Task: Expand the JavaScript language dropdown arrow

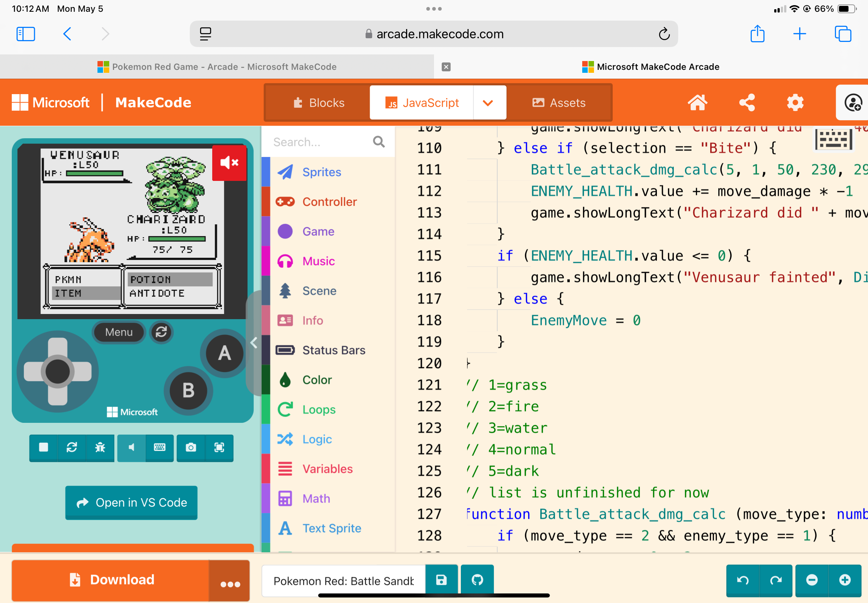Action: point(488,103)
